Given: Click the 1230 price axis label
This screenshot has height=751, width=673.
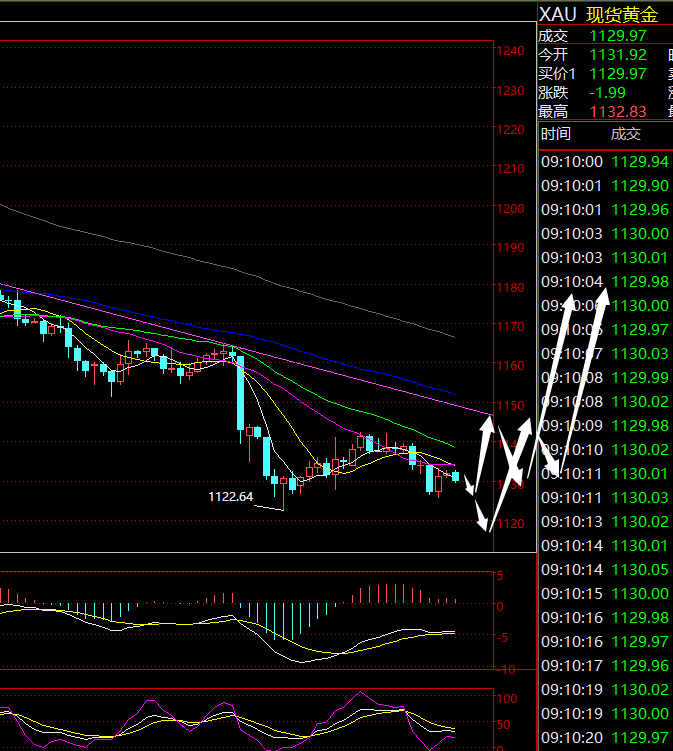Looking at the screenshot, I should (511, 91).
